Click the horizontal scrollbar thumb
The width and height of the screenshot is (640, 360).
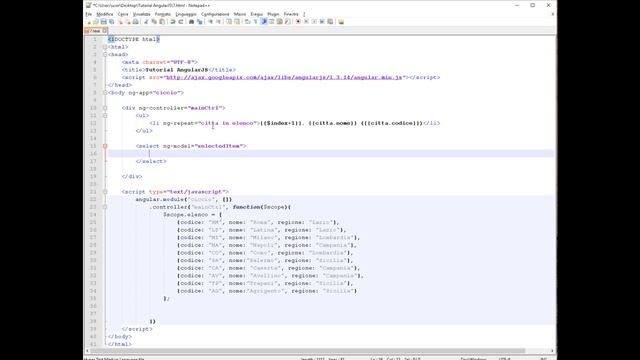(x=308, y=351)
